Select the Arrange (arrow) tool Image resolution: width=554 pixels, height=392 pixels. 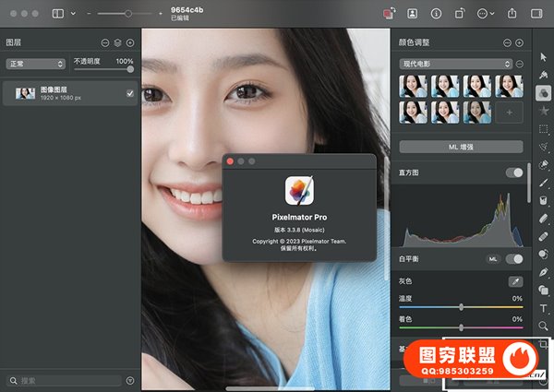tap(544, 59)
